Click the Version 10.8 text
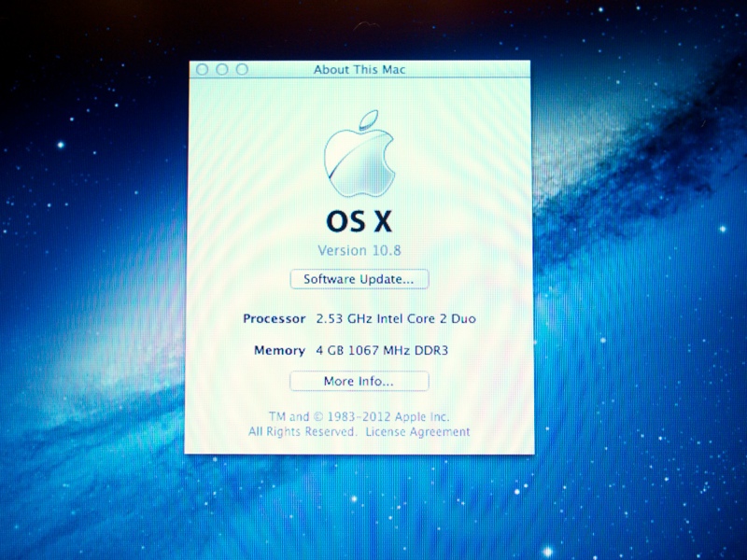Viewport: 747px width, 560px height. click(x=359, y=250)
